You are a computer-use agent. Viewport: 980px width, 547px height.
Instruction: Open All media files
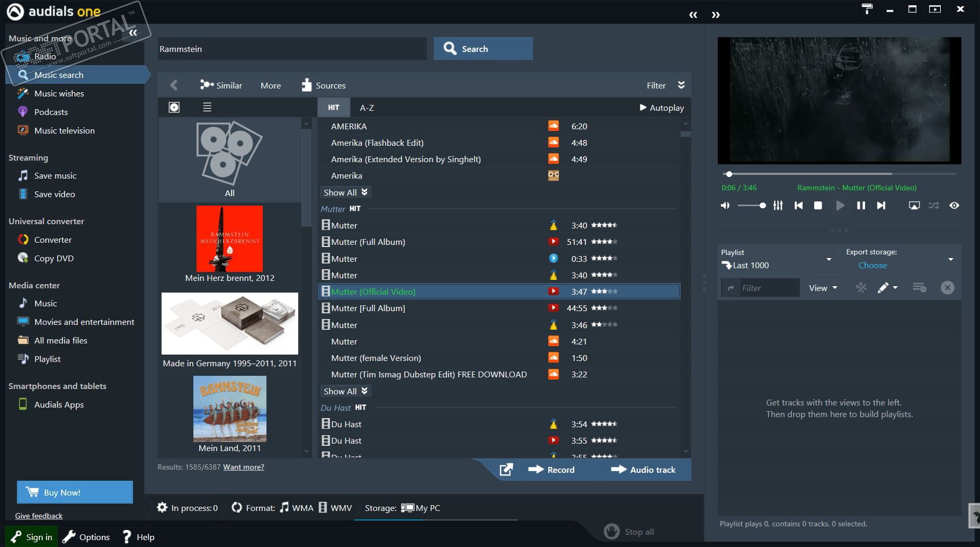pos(60,340)
